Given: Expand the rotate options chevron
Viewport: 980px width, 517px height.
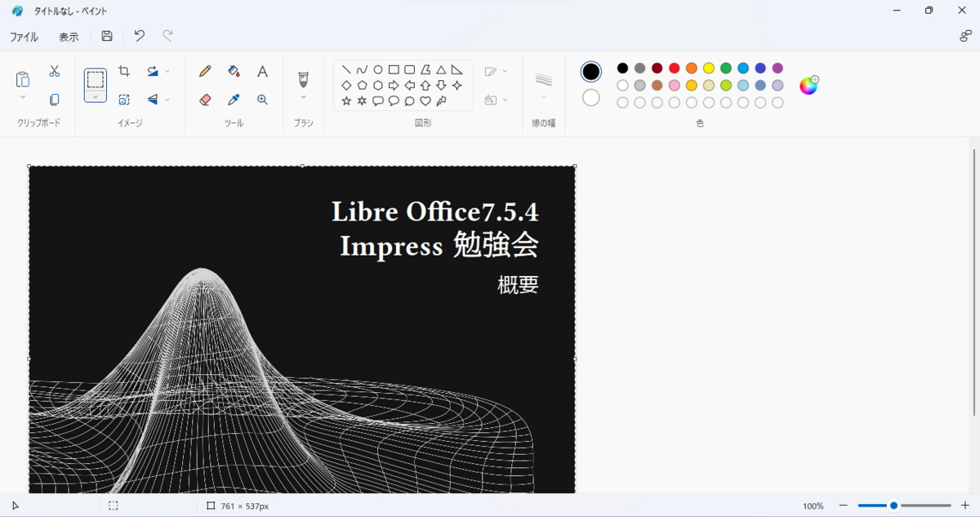Looking at the screenshot, I should [167, 71].
